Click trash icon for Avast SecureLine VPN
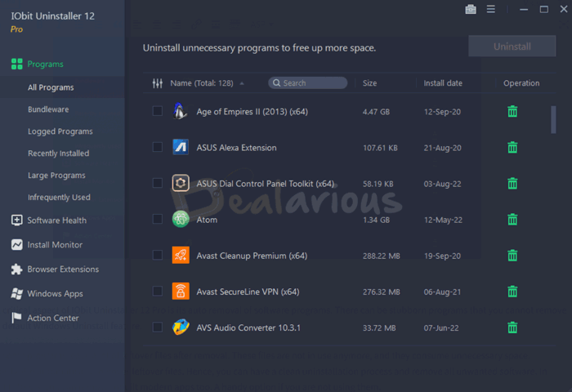 tap(512, 292)
